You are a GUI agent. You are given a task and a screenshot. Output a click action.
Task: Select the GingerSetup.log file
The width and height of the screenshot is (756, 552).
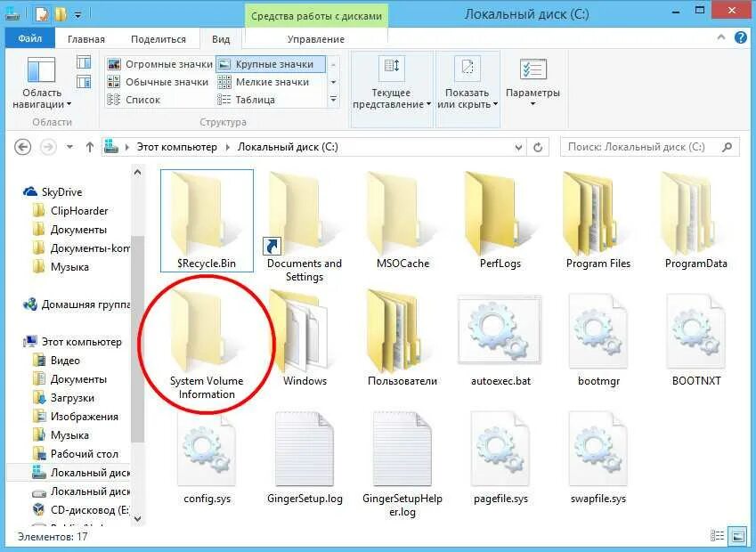305,457
